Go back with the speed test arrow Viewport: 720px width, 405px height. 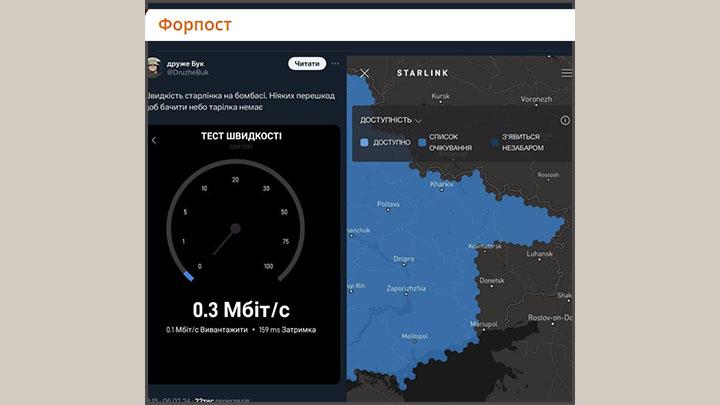click(154, 140)
